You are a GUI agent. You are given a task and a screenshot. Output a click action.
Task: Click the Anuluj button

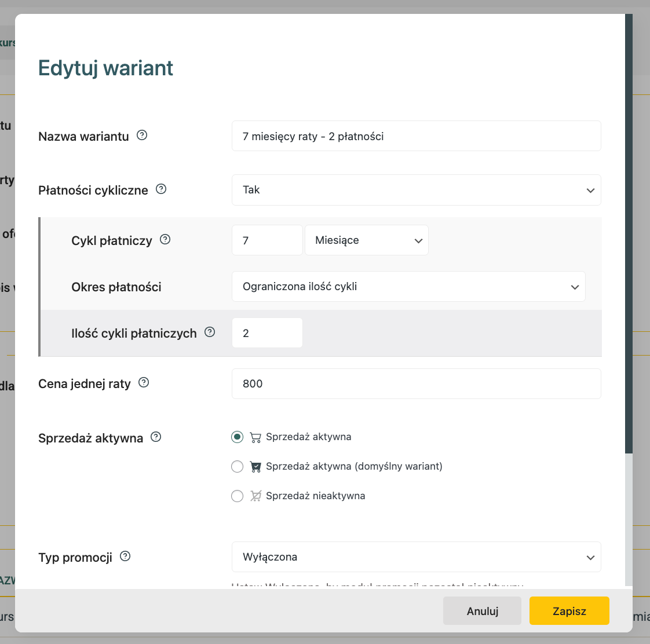coord(482,611)
